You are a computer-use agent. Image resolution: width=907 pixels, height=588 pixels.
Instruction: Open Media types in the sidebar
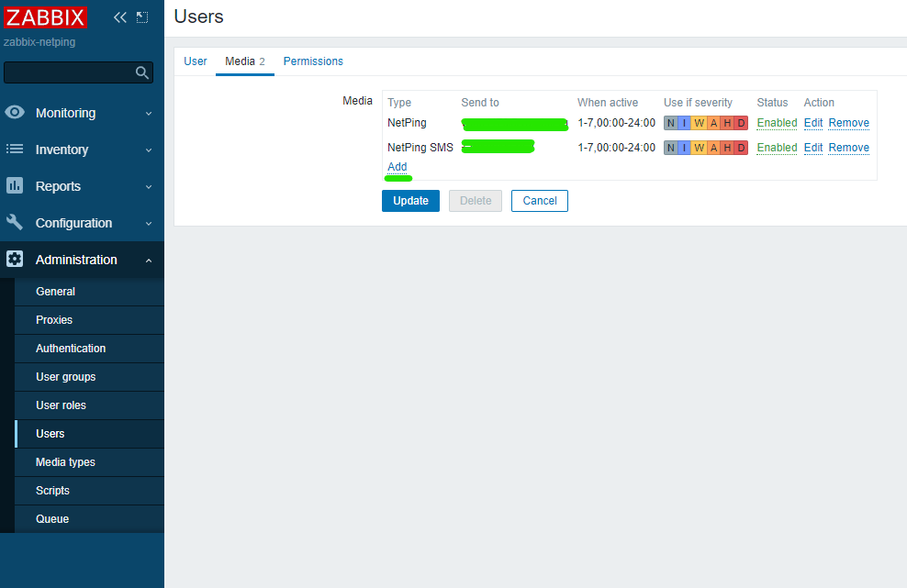coord(65,462)
